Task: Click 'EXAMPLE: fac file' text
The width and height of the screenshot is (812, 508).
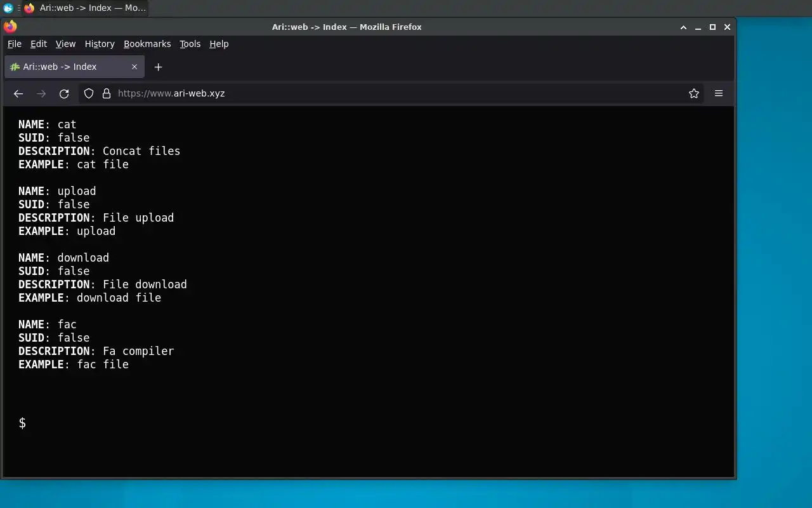Action: point(74,364)
